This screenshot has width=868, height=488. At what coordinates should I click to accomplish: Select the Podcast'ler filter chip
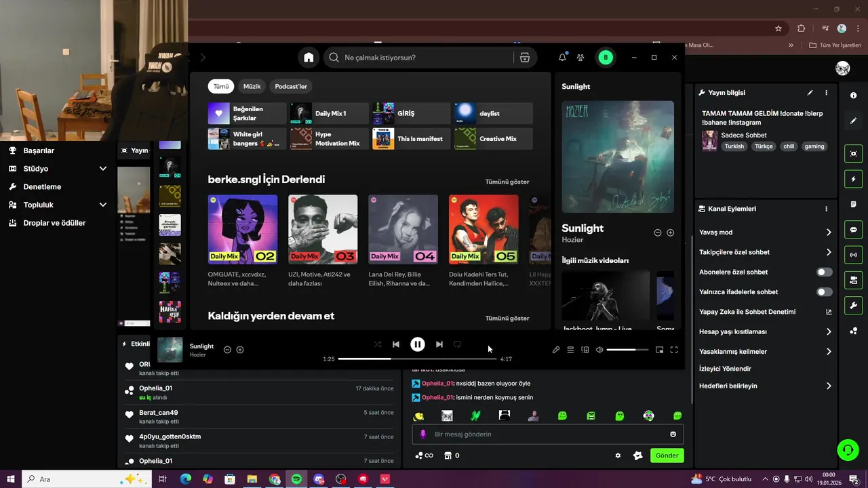click(x=291, y=86)
